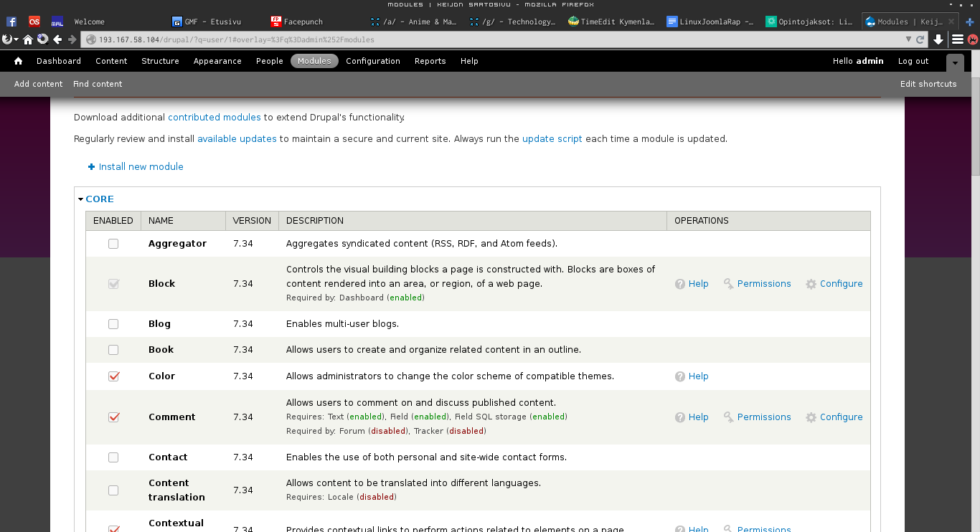Uncheck the Comment module checkbox
Viewport: 980px width, 532px height.
113,417
